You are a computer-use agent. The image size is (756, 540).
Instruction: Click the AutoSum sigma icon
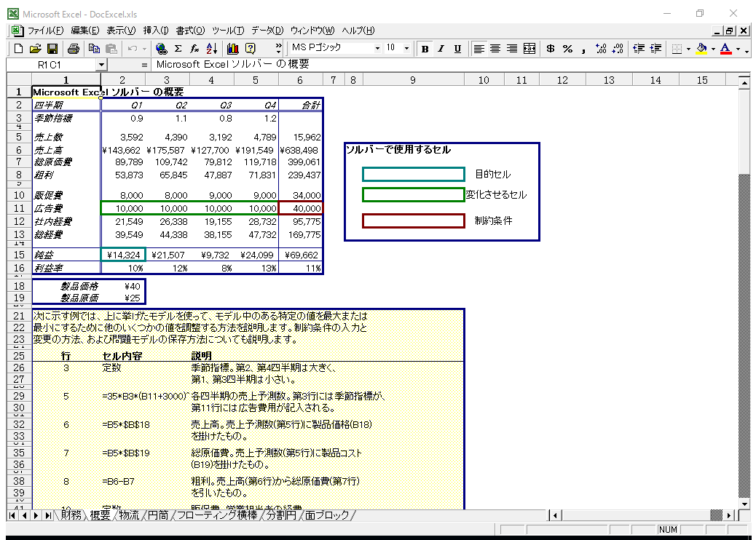[x=178, y=49]
